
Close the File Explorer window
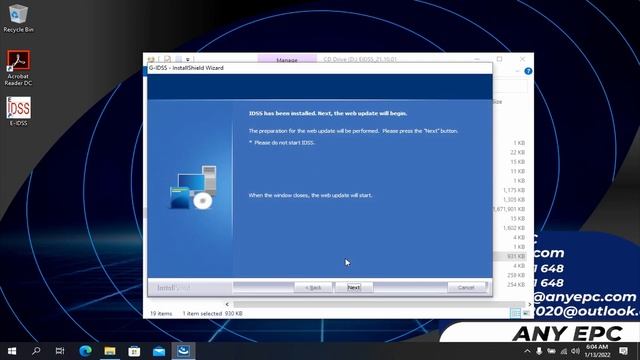point(522,59)
